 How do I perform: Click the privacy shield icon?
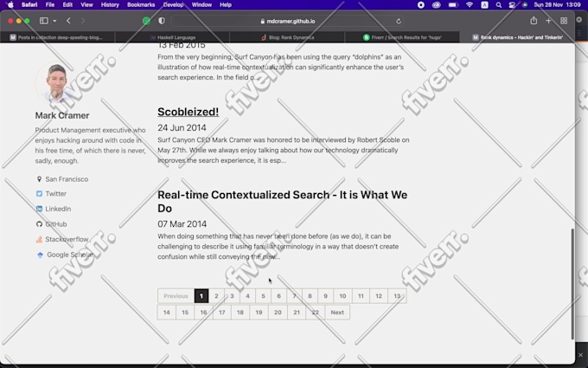pyautogui.click(x=162, y=21)
